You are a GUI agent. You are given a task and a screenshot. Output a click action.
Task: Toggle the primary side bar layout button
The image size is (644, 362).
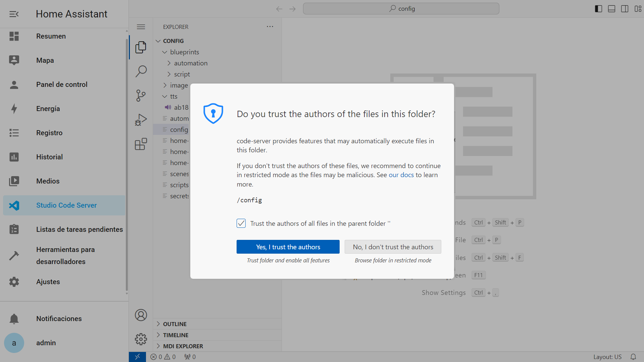click(x=598, y=9)
